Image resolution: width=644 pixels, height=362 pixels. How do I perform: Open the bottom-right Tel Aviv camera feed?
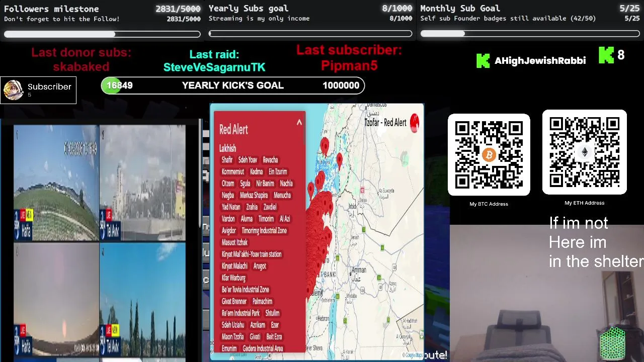point(143,300)
